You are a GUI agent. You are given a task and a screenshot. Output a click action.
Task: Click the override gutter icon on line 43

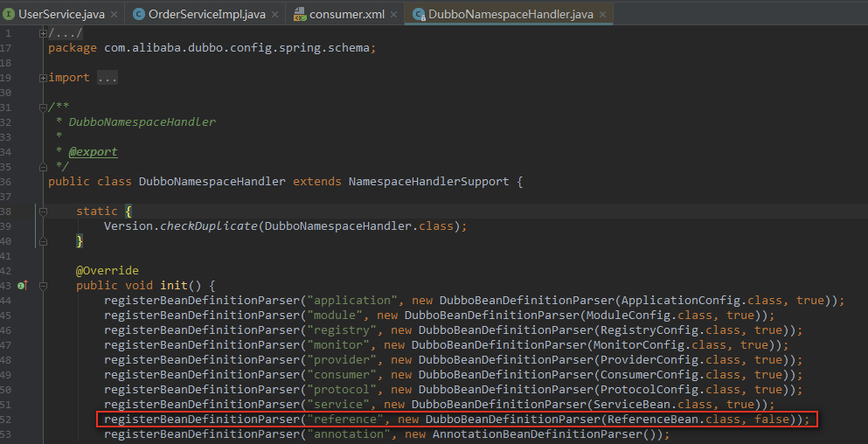pyautogui.click(x=22, y=286)
